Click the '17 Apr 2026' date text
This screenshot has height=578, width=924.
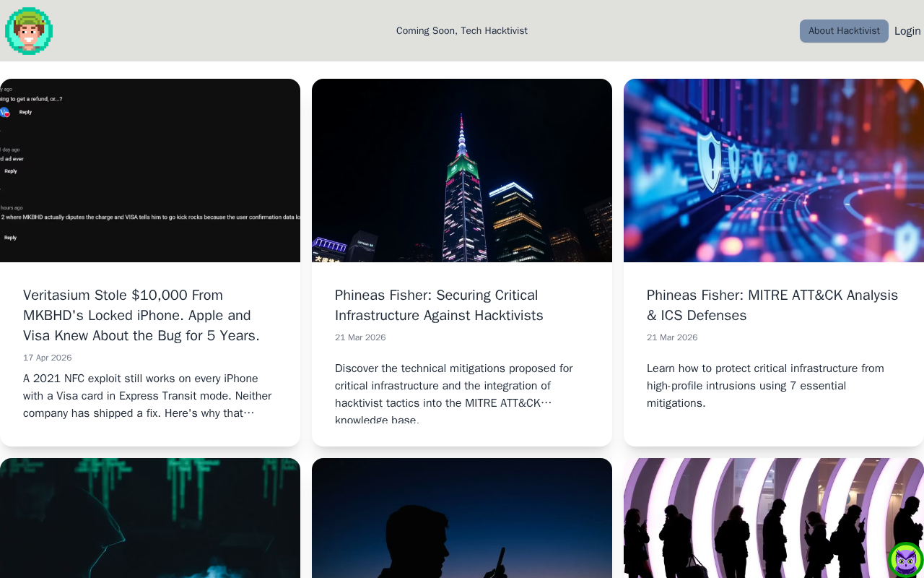[x=48, y=358]
